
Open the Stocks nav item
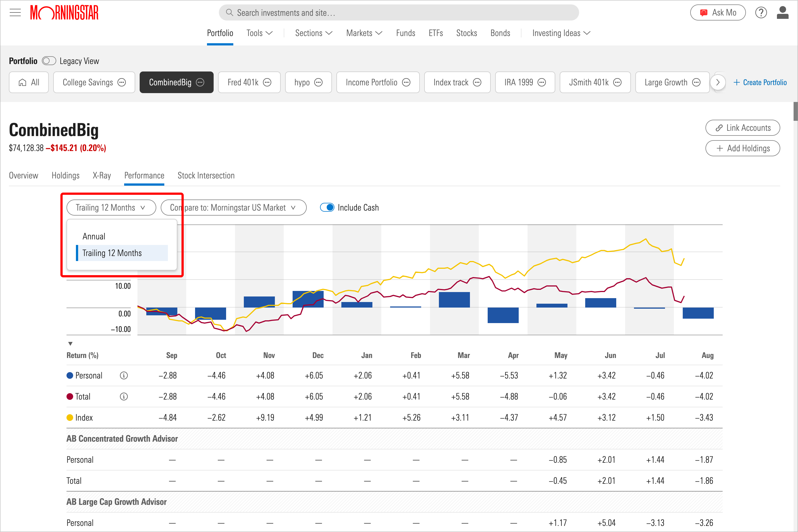[x=467, y=33]
